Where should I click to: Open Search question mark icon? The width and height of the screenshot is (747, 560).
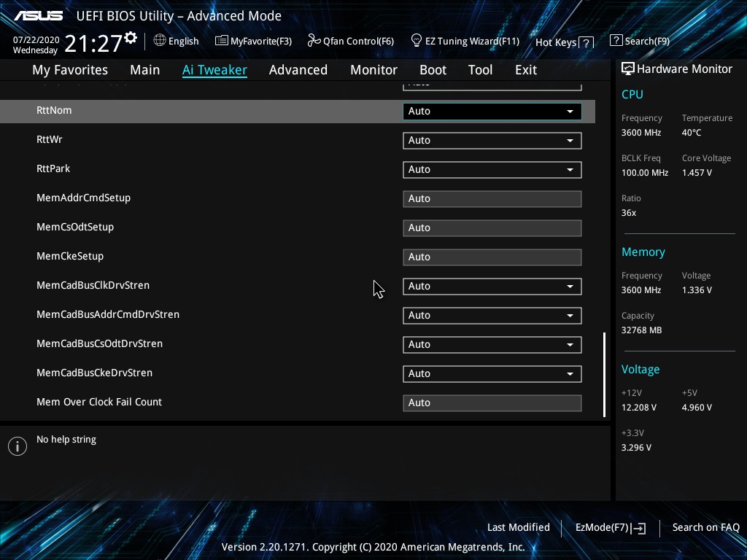(x=616, y=41)
